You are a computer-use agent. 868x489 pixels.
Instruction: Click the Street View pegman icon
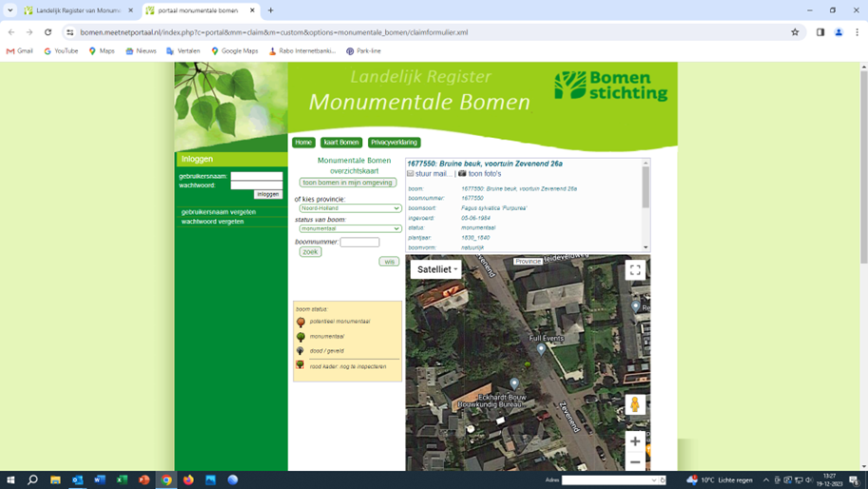click(x=635, y=404)
